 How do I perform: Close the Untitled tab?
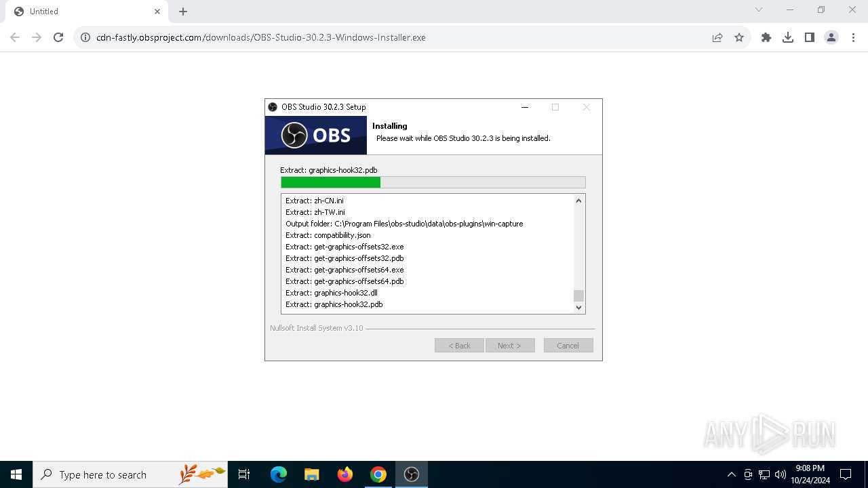(x=157, y=12)
